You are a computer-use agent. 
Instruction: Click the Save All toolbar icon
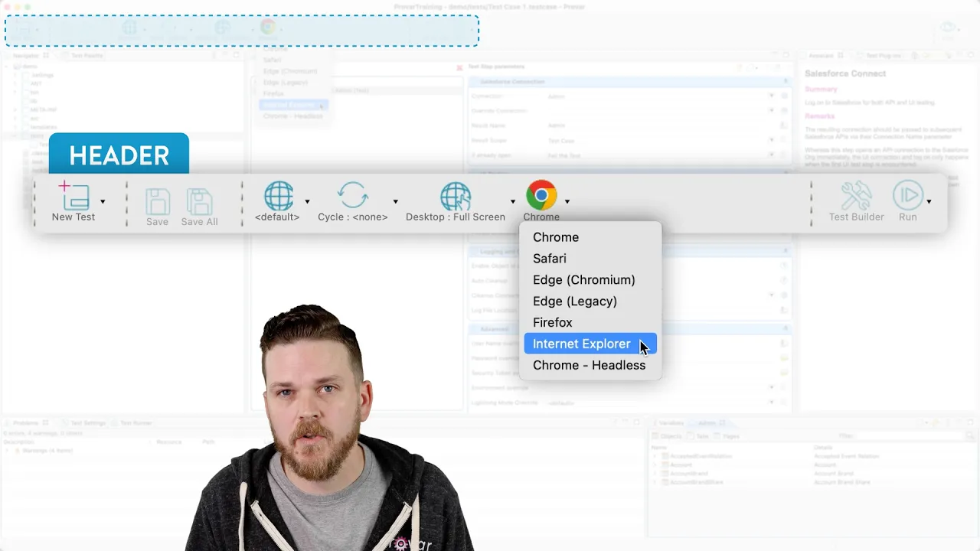(x=199, y=201)
